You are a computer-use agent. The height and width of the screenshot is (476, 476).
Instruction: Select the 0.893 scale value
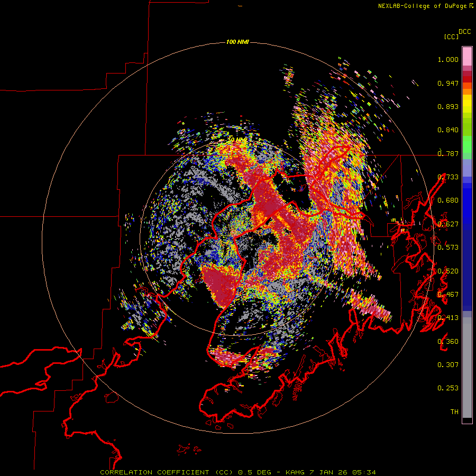448,106
